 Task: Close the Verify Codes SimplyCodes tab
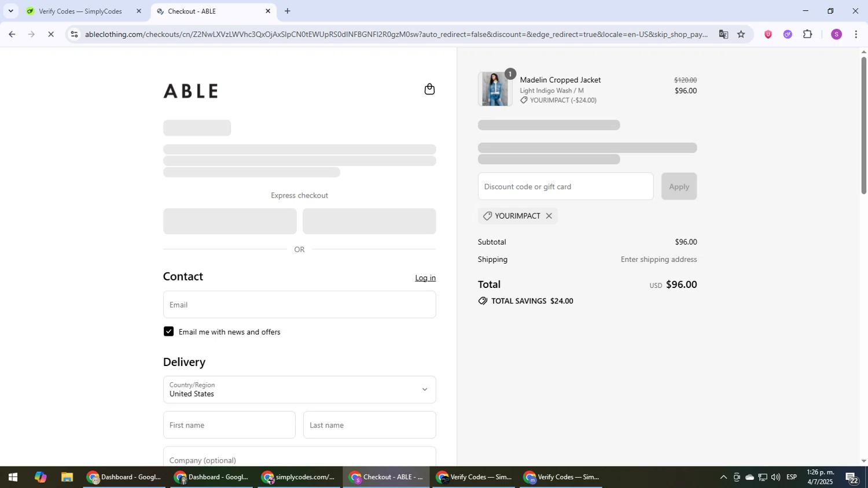[x=138, y=11]
